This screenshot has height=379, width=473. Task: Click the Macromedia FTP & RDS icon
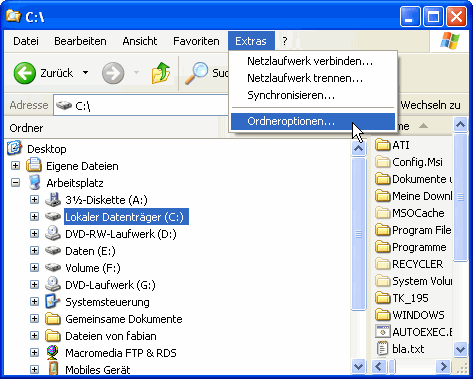coord(53,353)
